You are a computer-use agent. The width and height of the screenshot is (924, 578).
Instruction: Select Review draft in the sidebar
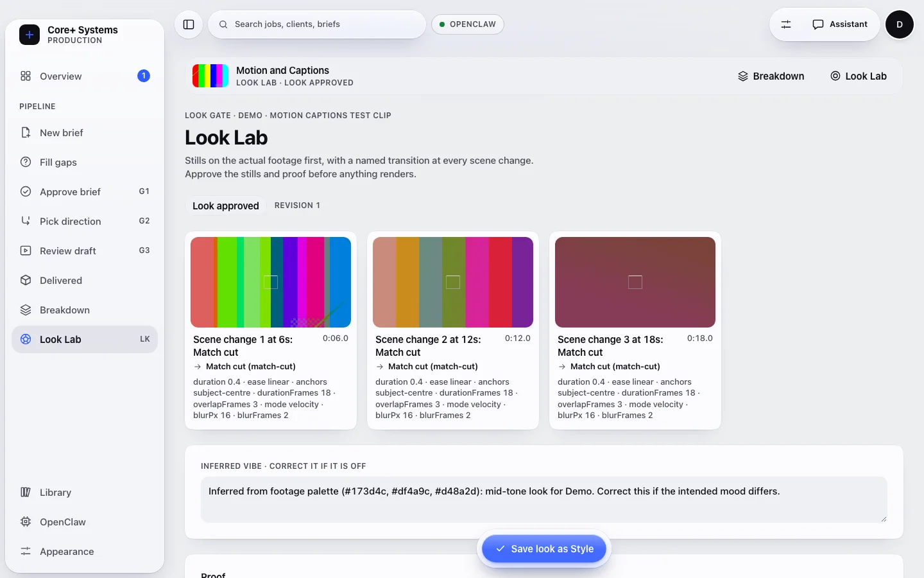click(85, 251)
